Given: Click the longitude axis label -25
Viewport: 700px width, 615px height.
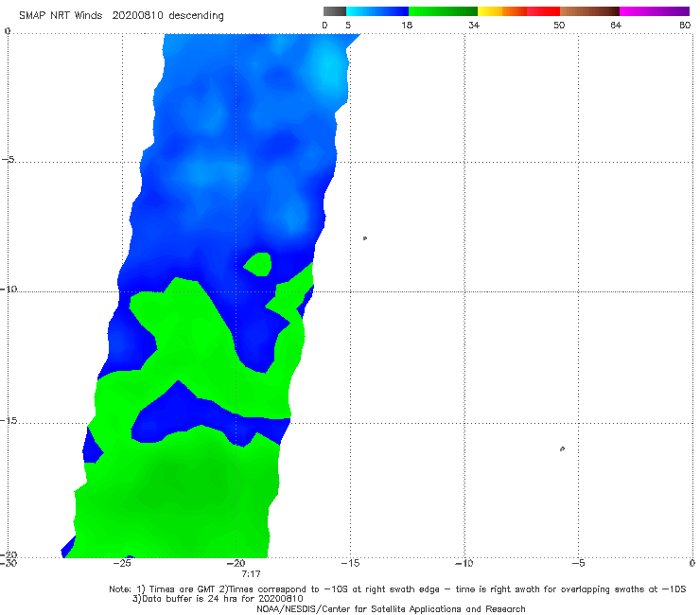Looking at the screenshot, I should point(122,563).
